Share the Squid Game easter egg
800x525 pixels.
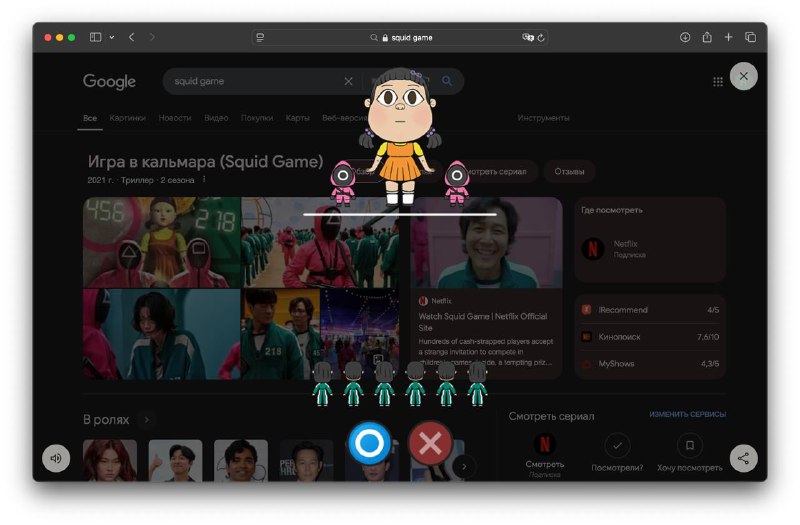pos(743,458)
